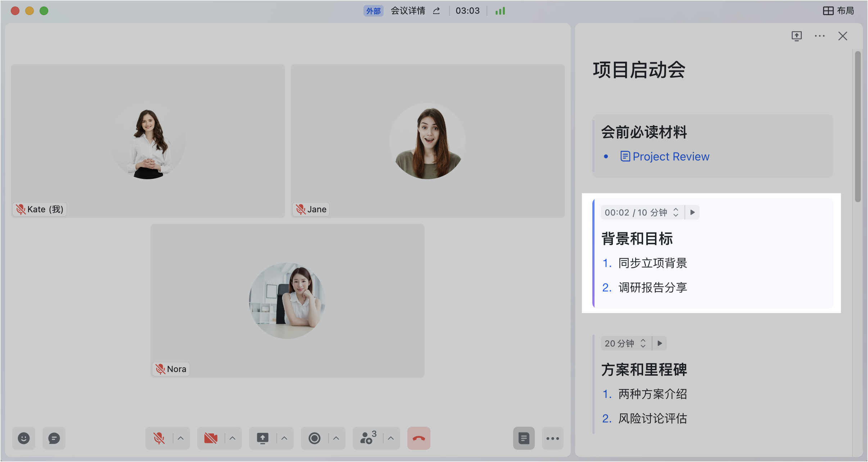Adjust 20 分钟 timer duration stepper
This screenshot has height=462, width=868.
pyautogui.click(x=643, y=343)
